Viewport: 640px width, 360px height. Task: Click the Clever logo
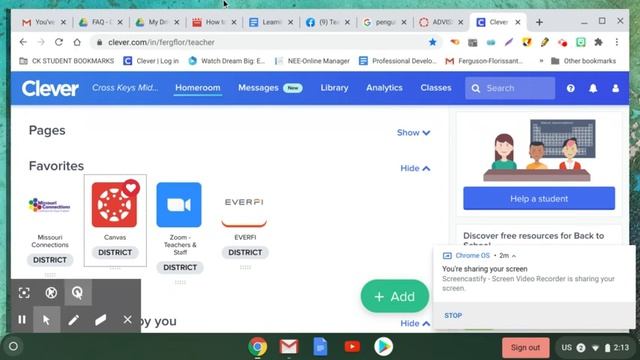pyautogui.click(x=50, y=88)
